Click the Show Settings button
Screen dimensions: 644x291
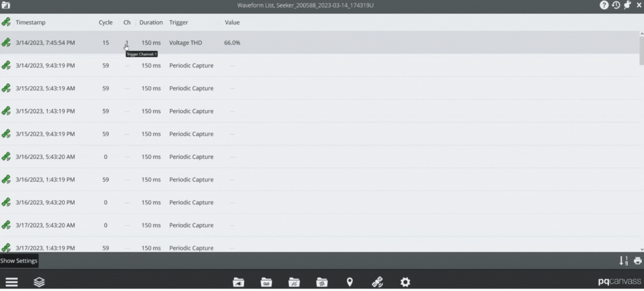[19, 261]
